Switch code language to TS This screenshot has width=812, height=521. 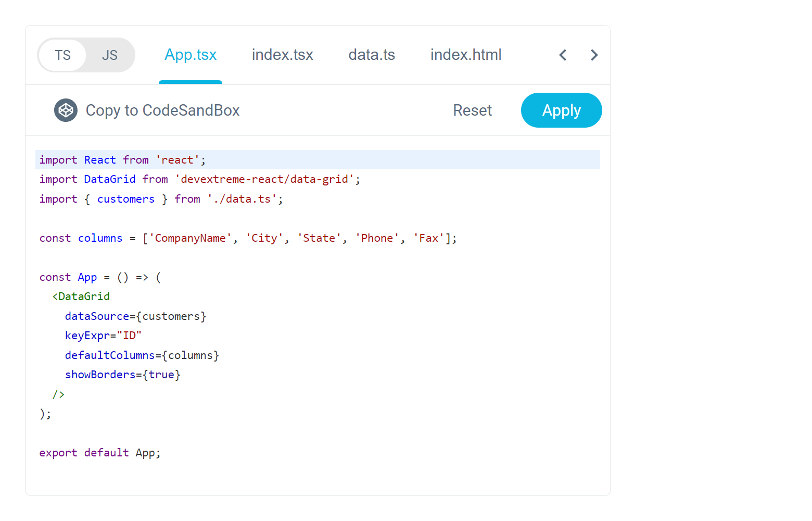pos(63,55)
